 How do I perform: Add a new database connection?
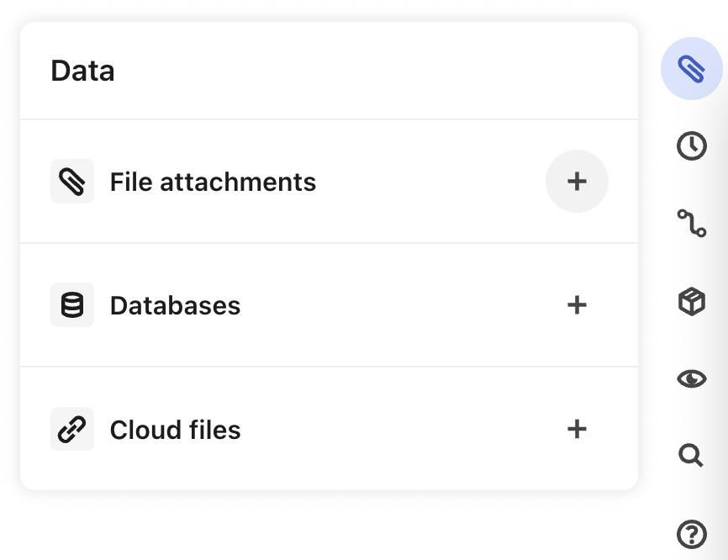coord(577,304)
